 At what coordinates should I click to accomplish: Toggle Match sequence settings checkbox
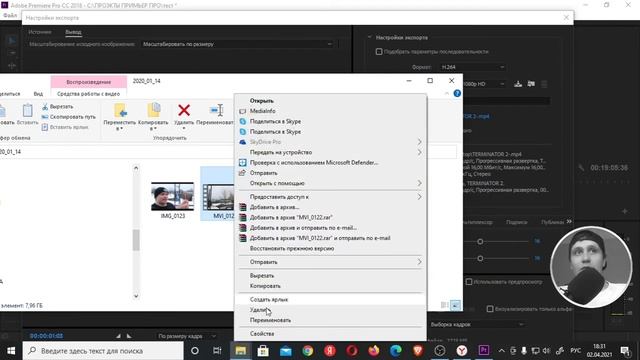pos(379,52)
